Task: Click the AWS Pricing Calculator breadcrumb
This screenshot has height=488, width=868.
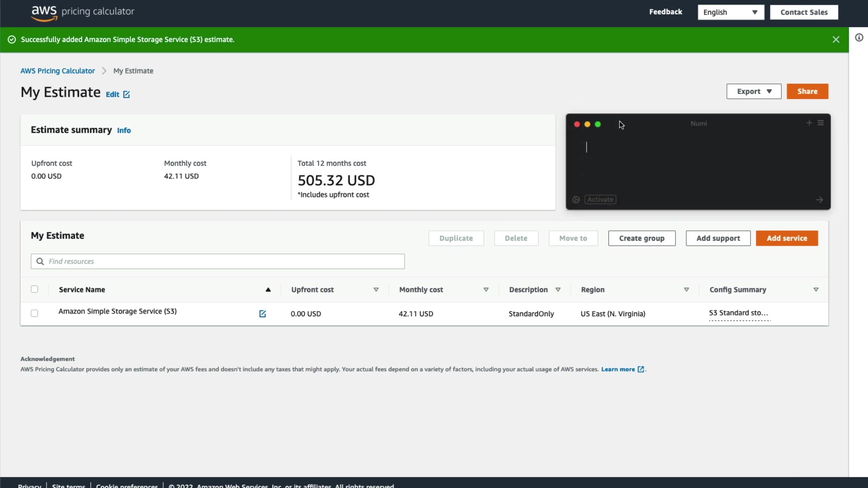Action: [x=57, y=71]
